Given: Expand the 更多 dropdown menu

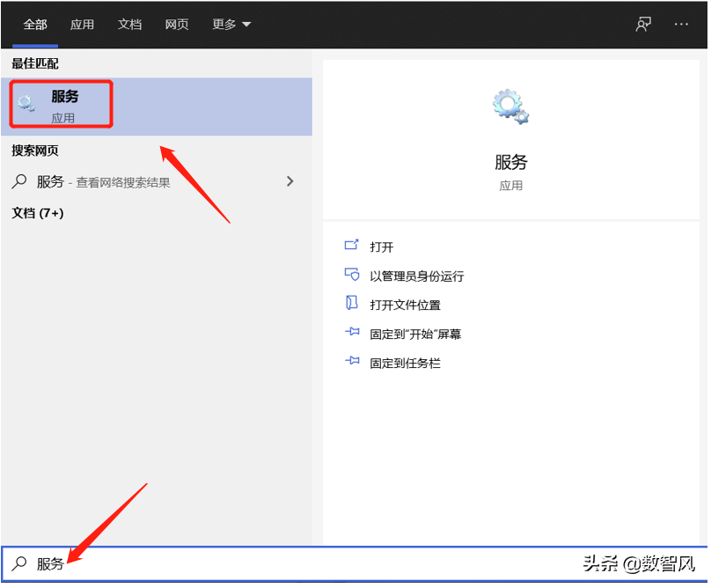Looking at the screenshot, I should [231, 25].
